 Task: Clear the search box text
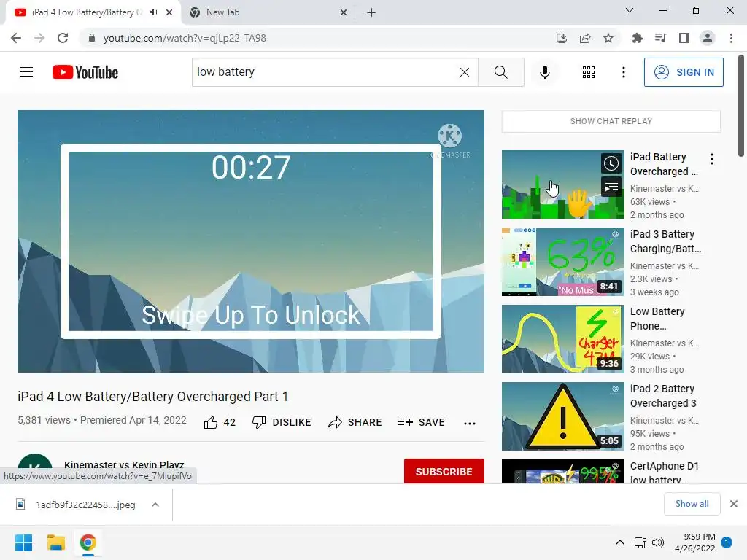tap(464, 72)
